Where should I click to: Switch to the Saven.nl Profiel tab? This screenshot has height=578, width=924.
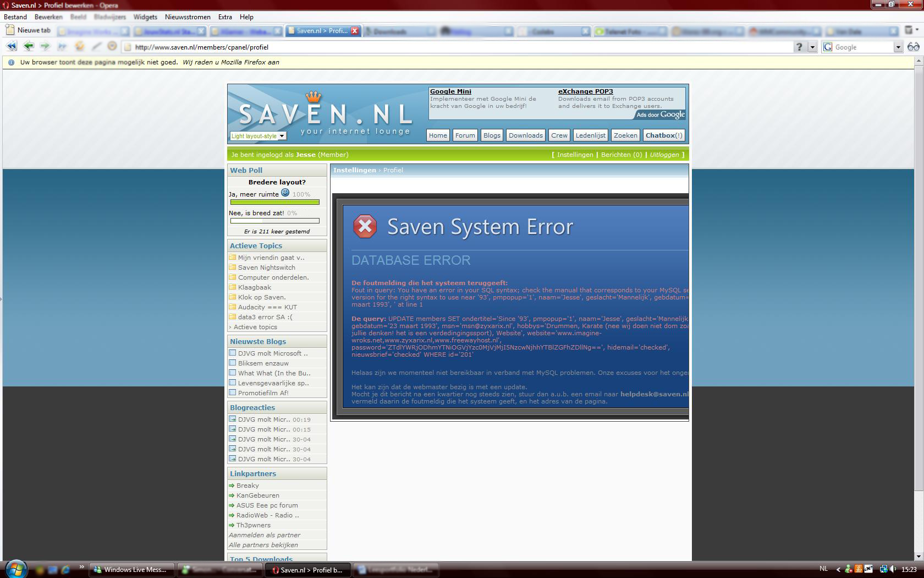click(322, 31)
